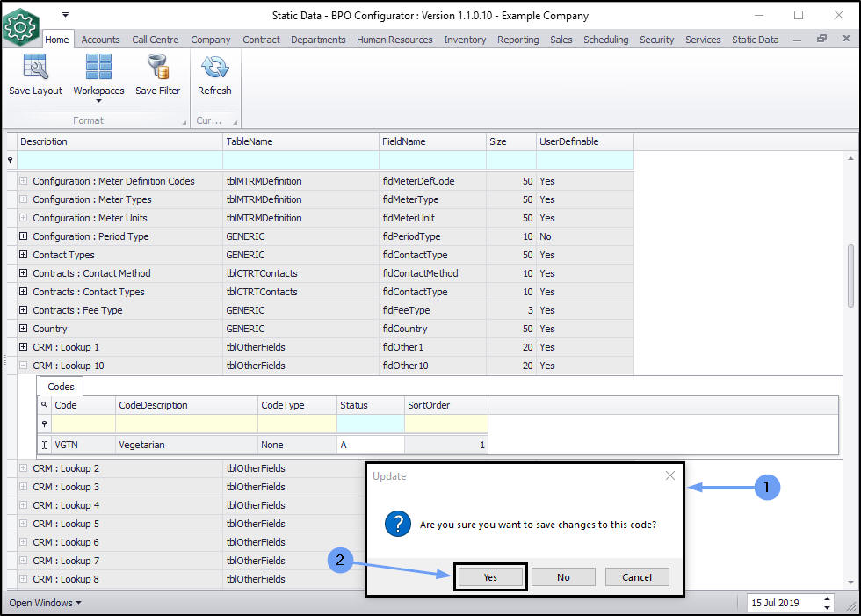Screen dimensions: 861x616
Task: Collapse the CRM : Lookup 10 row
Action: pos(24,366)
